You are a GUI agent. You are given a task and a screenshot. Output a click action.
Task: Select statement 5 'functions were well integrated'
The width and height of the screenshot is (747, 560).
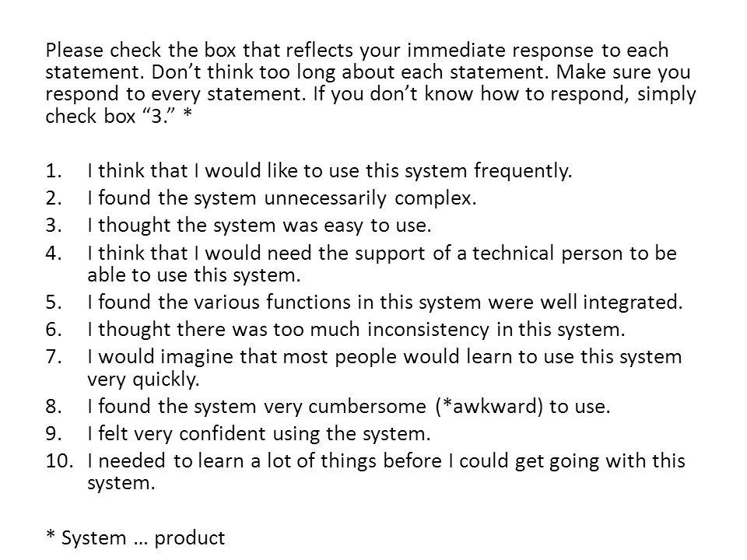[x=385, y=303]
